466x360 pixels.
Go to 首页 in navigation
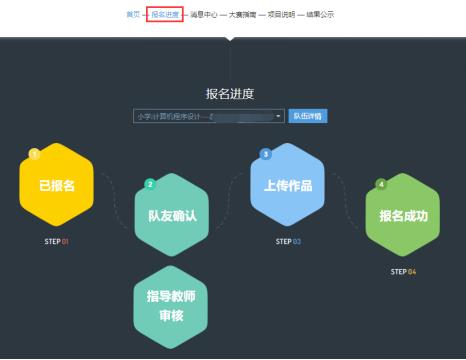click(x=133, y=14)
